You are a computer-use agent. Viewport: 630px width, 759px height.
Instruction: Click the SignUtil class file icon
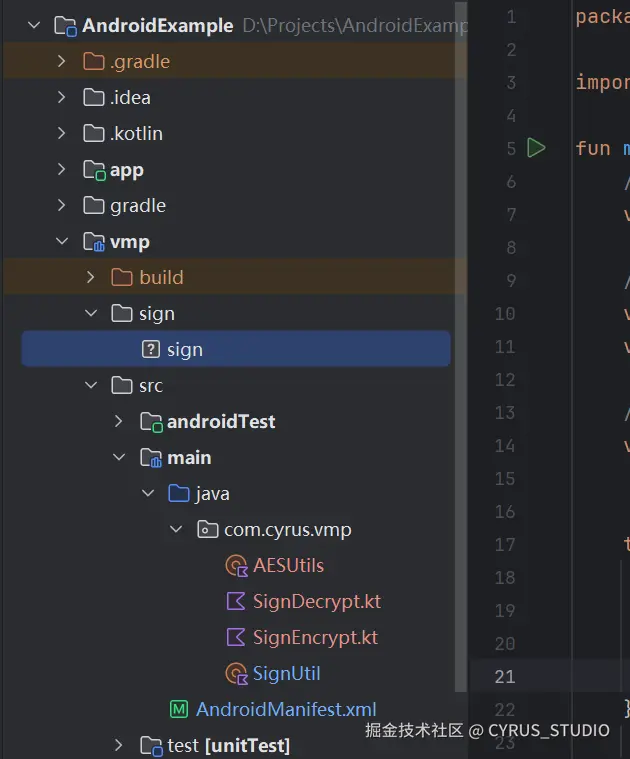237,673
